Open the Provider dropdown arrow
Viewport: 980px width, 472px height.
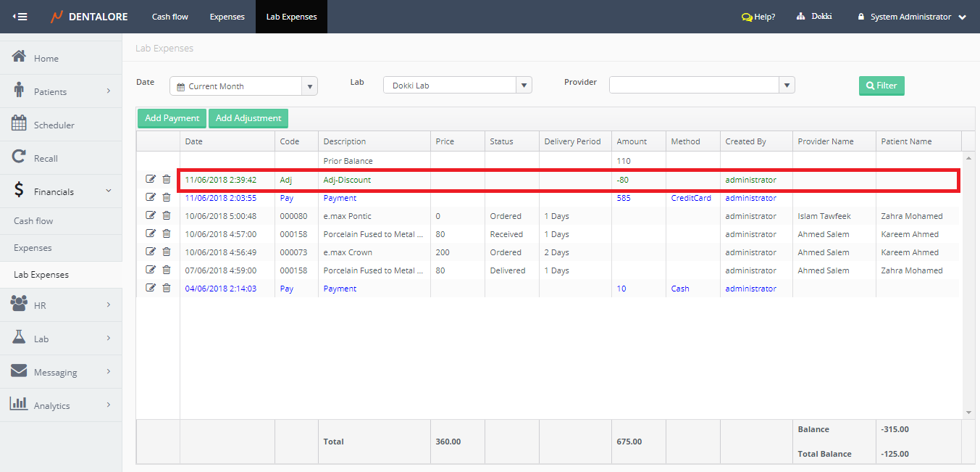(x=787, y=86)
